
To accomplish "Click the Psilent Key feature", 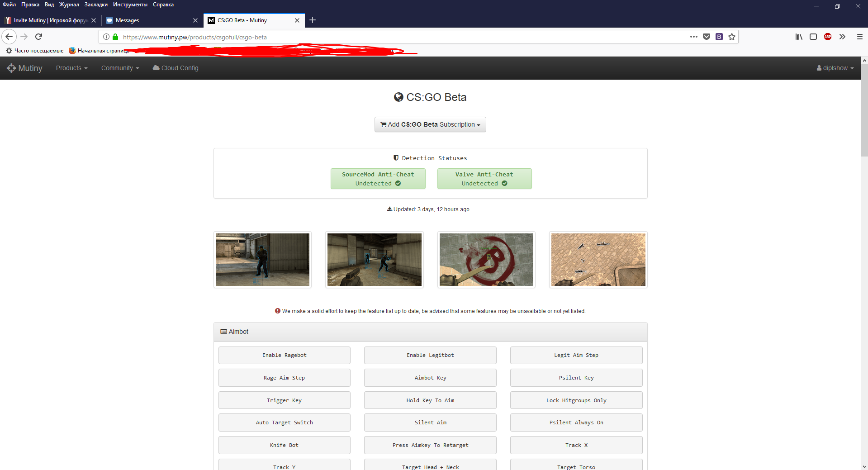I will click(576, 378).
